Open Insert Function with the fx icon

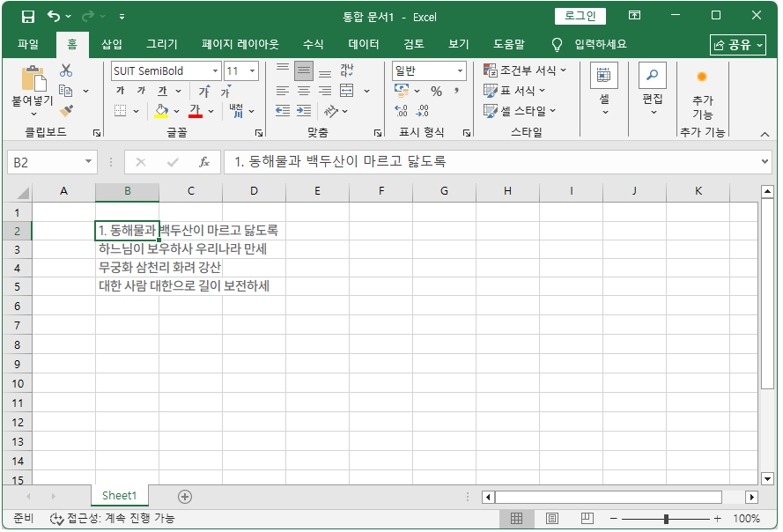(204, 162)
